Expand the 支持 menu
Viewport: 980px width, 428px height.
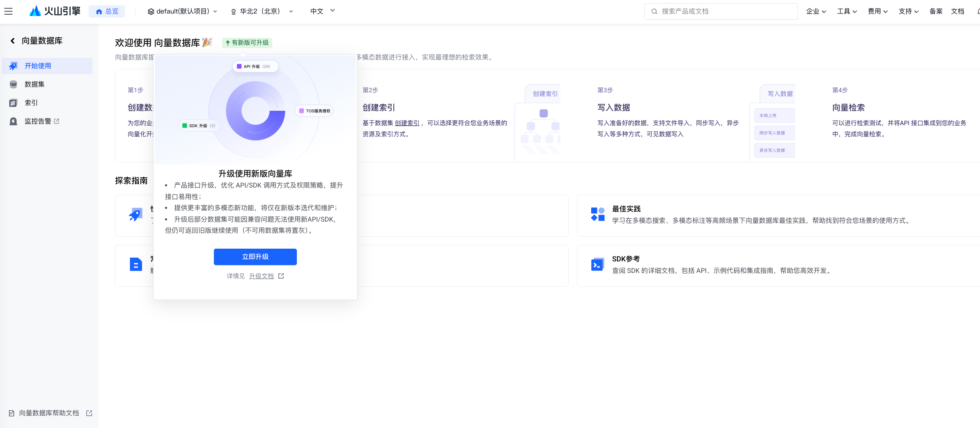coord(909,11)
